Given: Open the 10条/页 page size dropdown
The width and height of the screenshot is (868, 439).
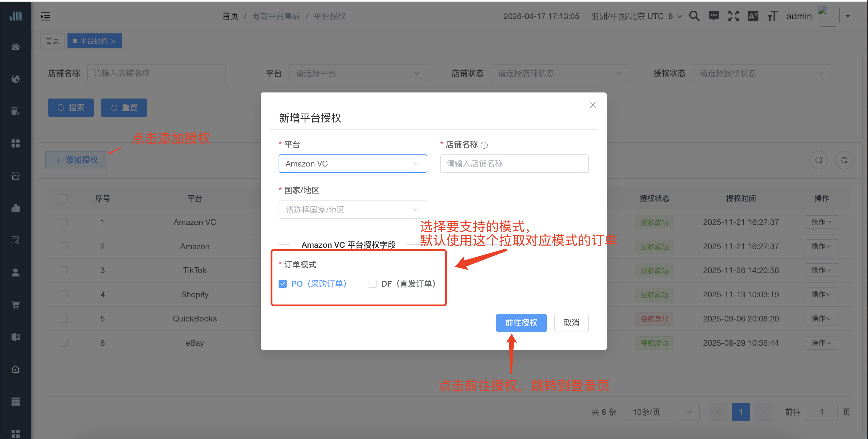Looking at the screenshot, I should pos(662,412).
